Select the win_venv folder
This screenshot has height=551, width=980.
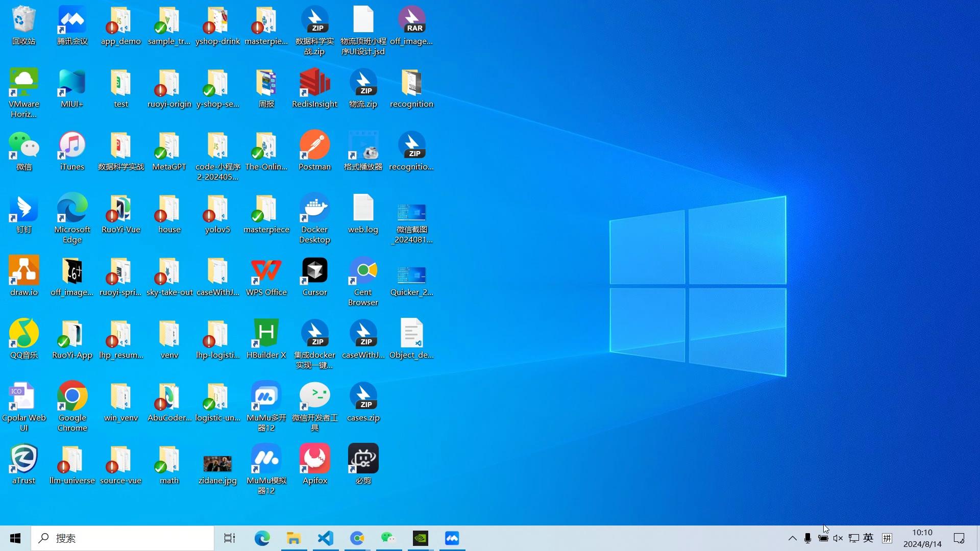[120, 402]
